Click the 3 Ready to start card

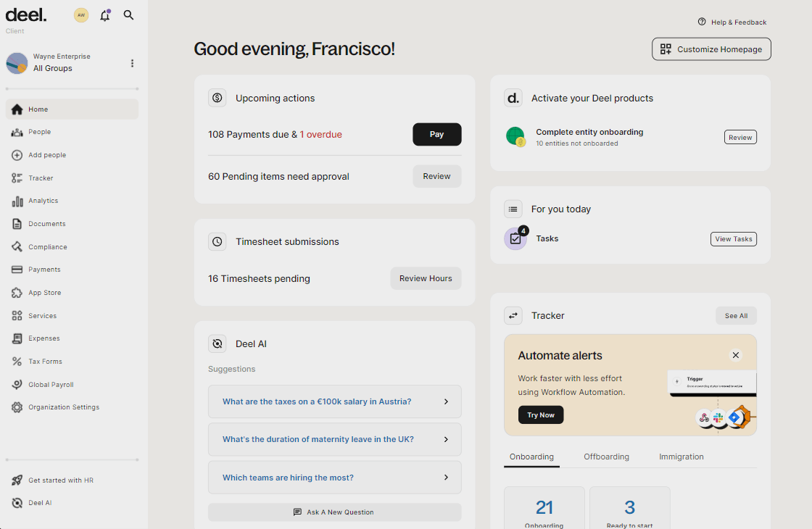click(x=630, y=508)
